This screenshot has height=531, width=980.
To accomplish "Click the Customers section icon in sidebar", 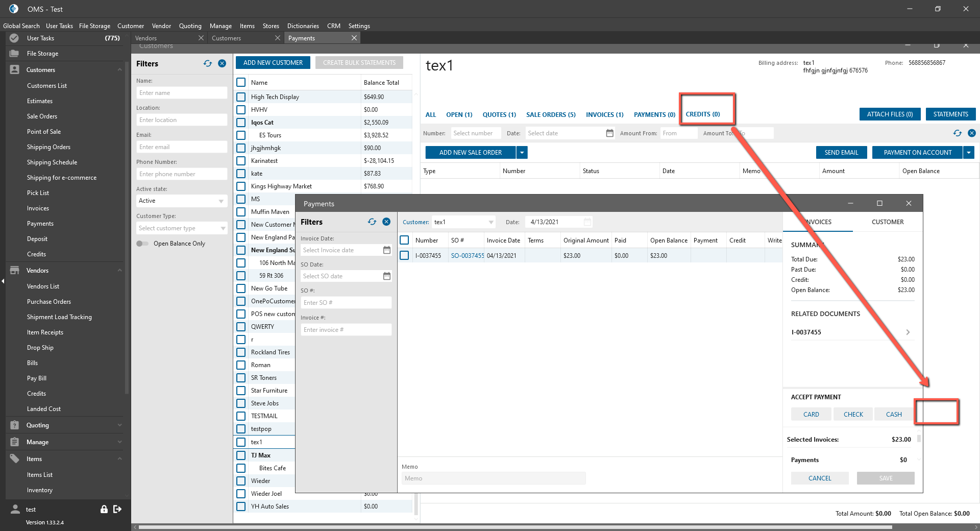I will point(14,70).
